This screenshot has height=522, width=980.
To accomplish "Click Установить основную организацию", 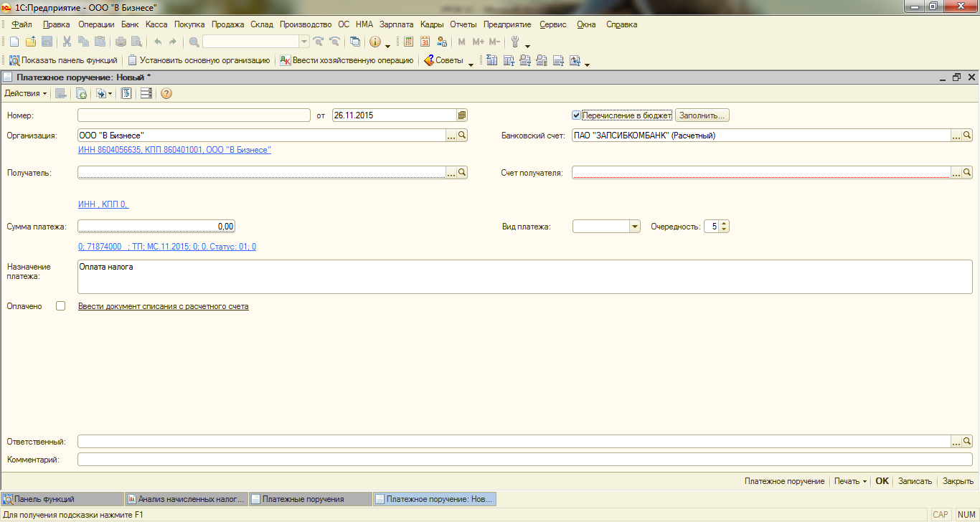I will [199, 60].
